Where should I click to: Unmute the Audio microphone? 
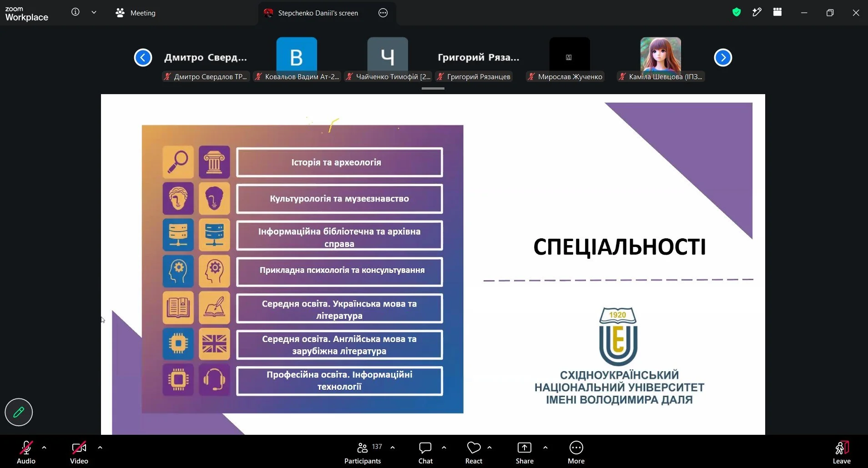tap(26, 453)
